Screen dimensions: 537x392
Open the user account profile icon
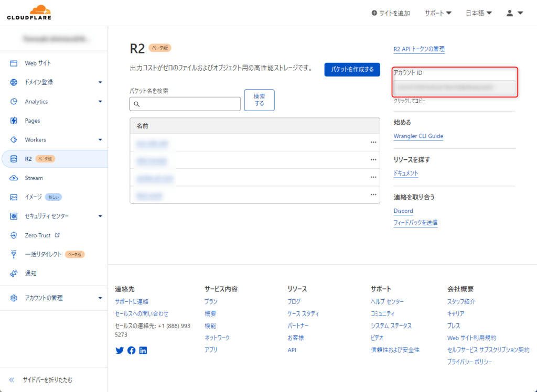(510, 13)
